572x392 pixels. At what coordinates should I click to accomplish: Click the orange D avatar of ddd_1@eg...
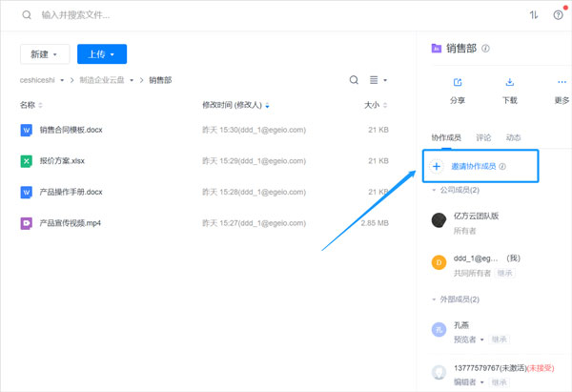pos(439,262)
